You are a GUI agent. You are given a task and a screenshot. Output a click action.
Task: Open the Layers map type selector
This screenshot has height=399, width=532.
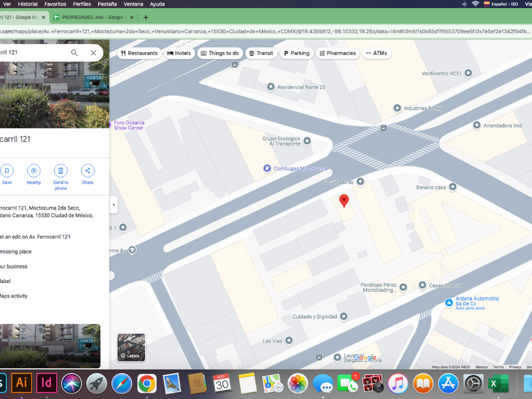(x=131, y=347)
